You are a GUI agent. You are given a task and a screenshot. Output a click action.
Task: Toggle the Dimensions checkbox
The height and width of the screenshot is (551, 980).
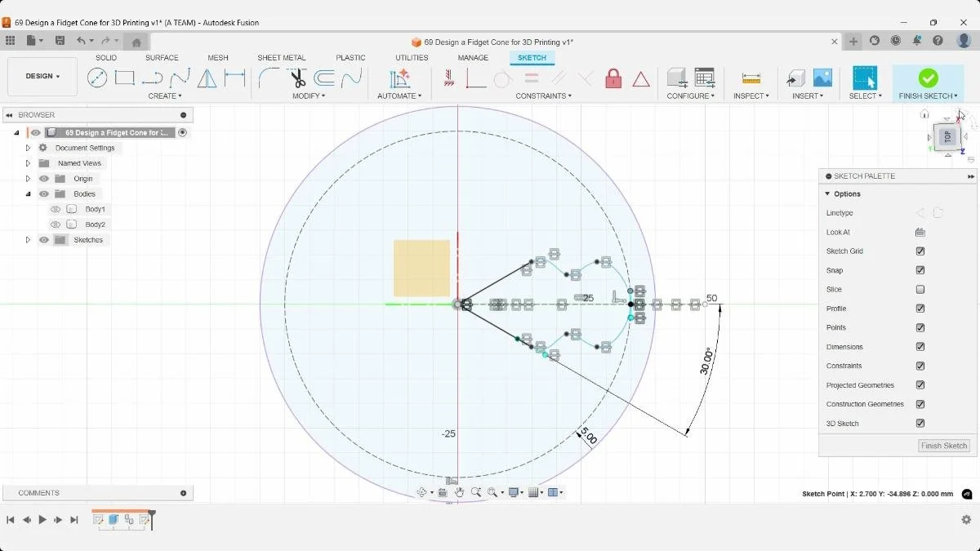[x=920, y=347]
